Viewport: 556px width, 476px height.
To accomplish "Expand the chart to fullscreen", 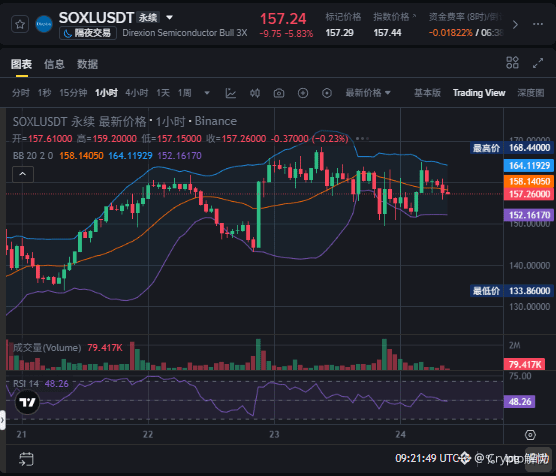I will click(538, 63).
